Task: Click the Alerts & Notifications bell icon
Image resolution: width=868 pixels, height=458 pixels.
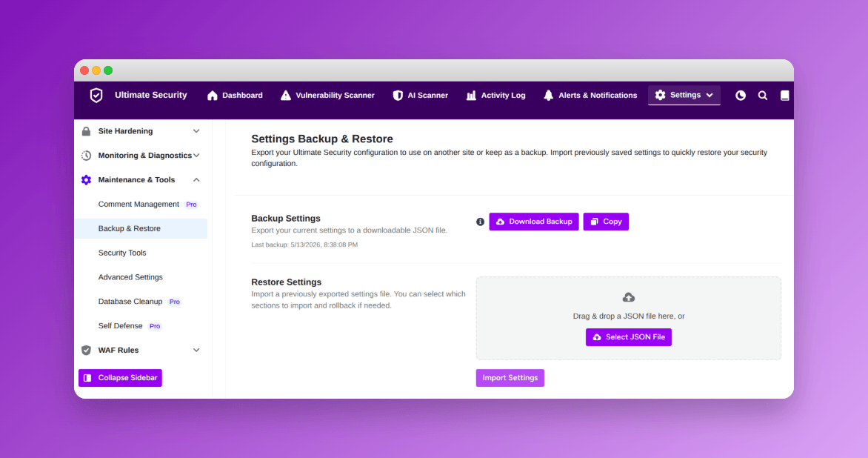Action: [x=549, y=96]
